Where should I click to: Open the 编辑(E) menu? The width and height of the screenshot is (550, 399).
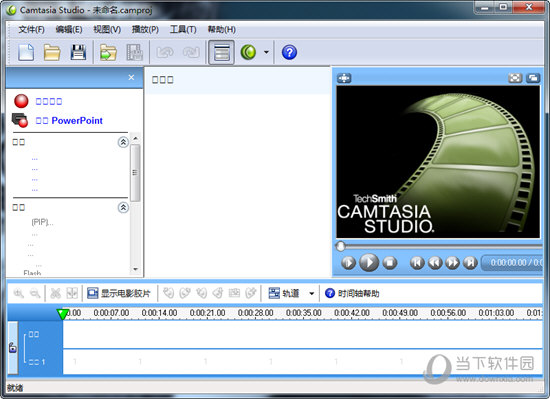pos(69,29)
